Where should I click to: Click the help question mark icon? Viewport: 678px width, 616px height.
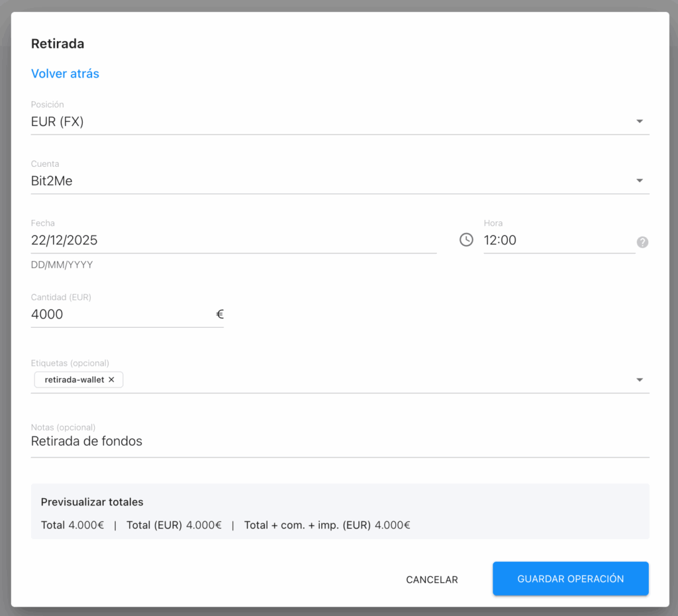coord(642,242)
